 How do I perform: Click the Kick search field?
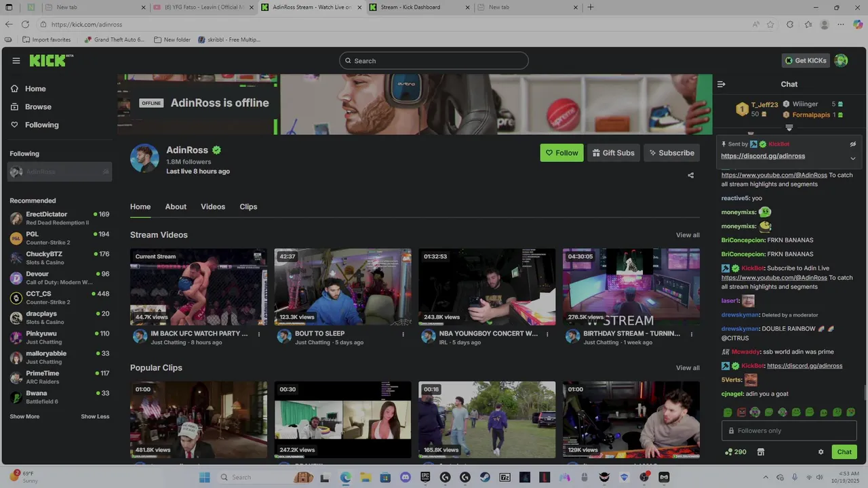[x=433, y=60]
